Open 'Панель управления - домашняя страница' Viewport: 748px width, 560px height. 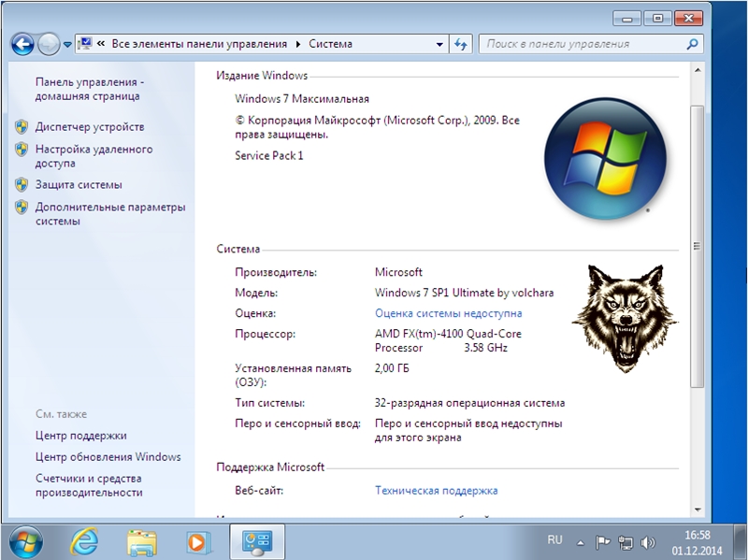89,89
